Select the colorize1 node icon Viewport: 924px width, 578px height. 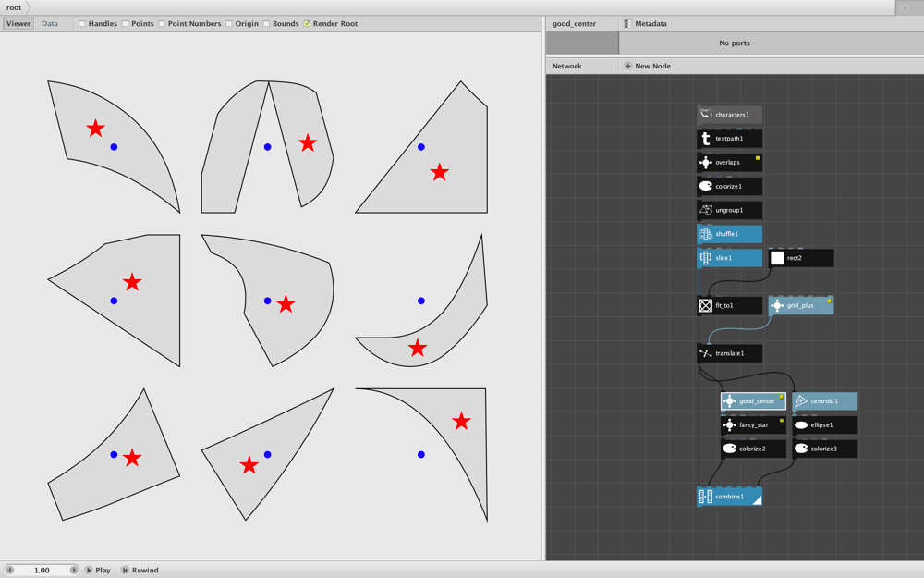pyautogui.click(x=705, y=187)
